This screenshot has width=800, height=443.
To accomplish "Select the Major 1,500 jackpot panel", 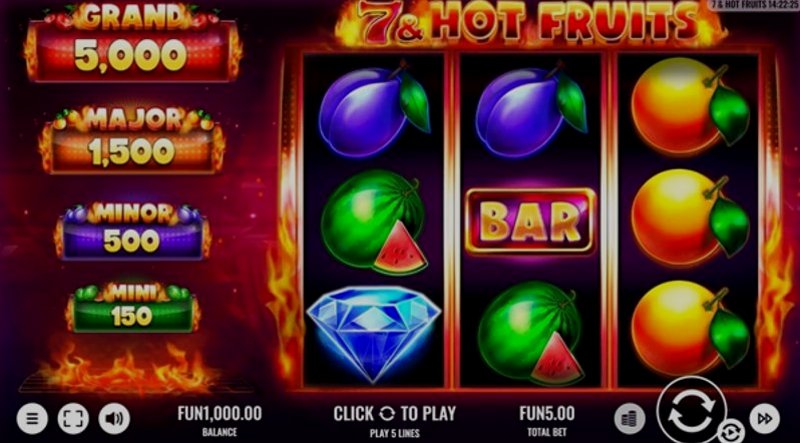I will coord(133,140).
